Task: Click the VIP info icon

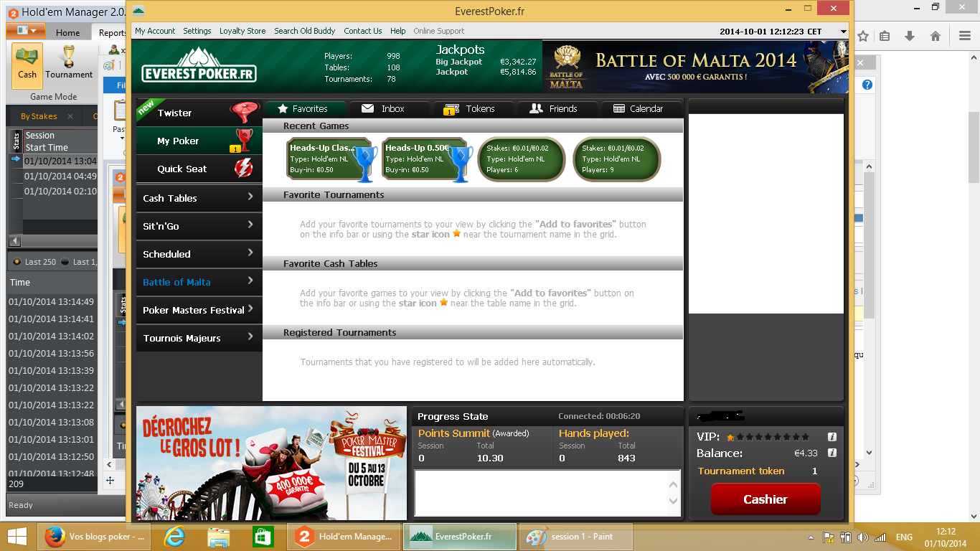Action: (x=832, y=437)
